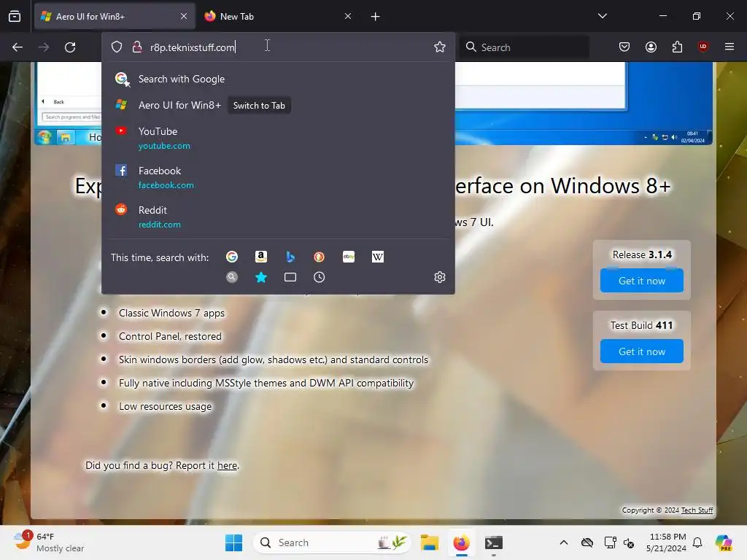Search history using the clock icon
The height and width of the screenshot is (560, 747).
[320, 277]
